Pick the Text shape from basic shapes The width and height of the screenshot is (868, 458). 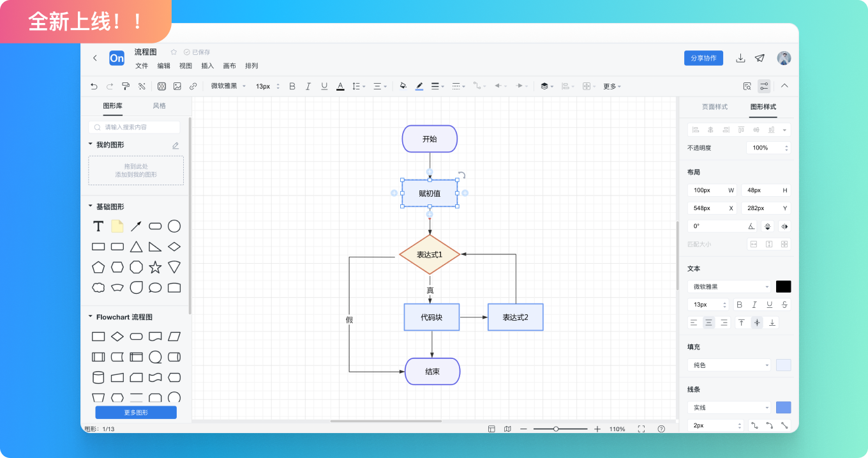[x=98, y=226]
